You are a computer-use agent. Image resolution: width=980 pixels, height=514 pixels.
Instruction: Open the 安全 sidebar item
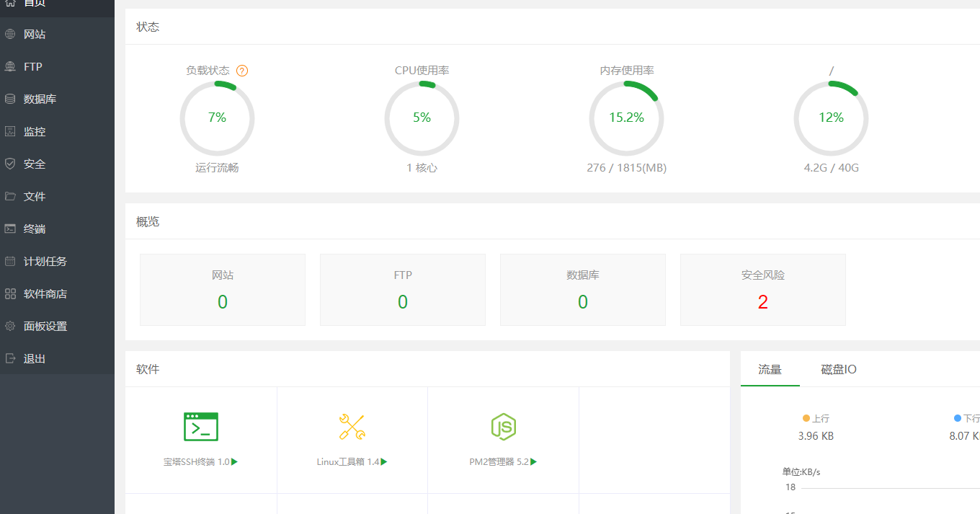tap(57, 164)
